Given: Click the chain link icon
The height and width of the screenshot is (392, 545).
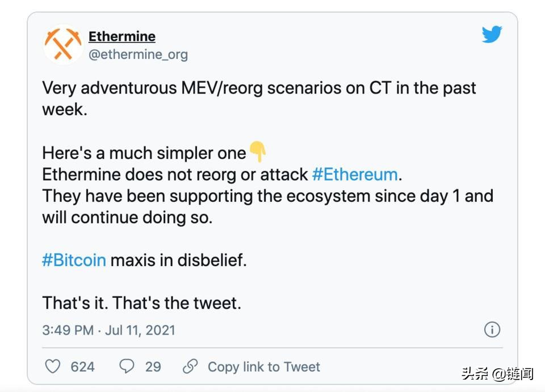Looking at the screenshot, I should tap(190, 366).
